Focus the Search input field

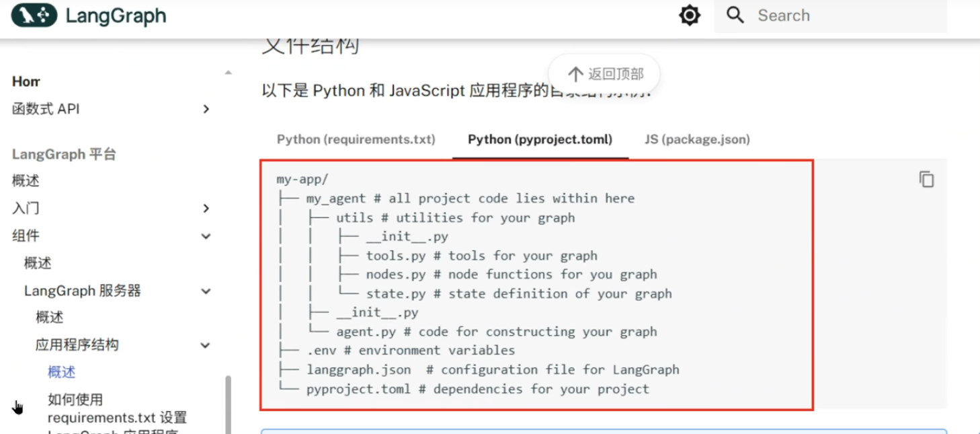click(830, 15)
